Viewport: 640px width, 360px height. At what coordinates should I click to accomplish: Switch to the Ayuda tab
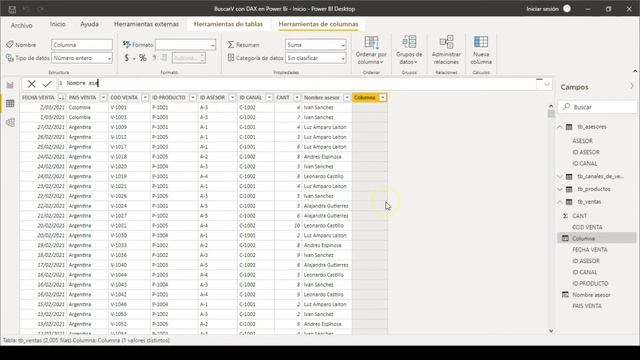[x=89, y=24]
